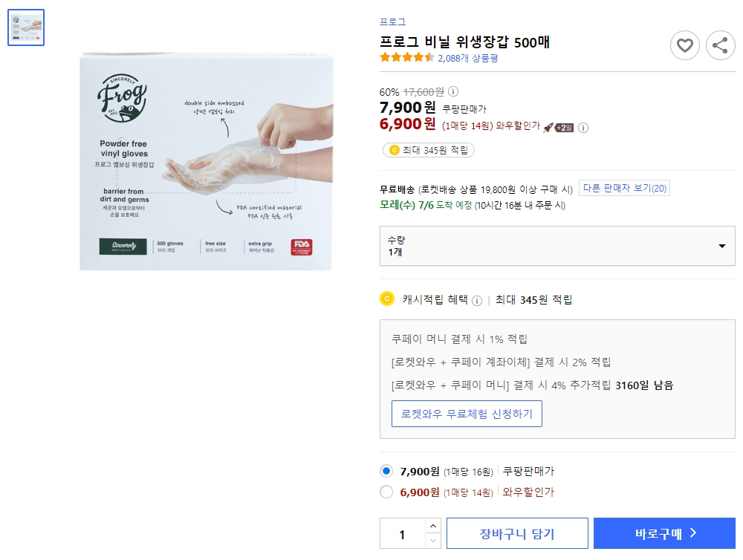The height and width of the screenshot is (560, 743).
Task: Select the 6,900원 와우할인가 radio button
Action: 386,492
